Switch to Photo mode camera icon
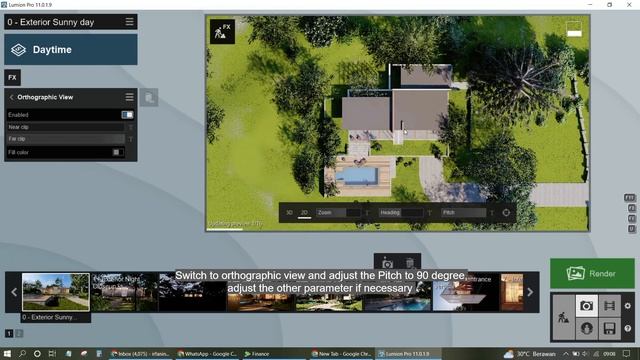This screenshot has width=640, height=360. pyautogui.click(x=587, y=306)
